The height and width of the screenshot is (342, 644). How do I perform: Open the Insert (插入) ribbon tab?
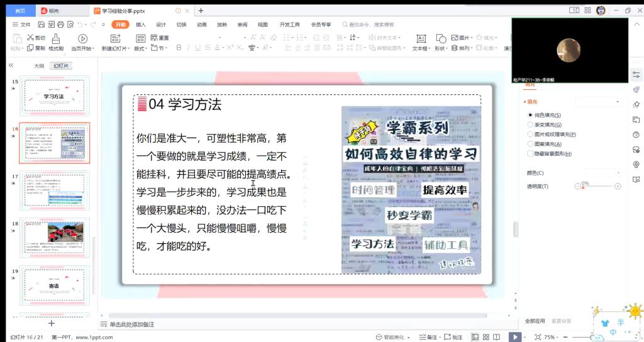(141, 25)
